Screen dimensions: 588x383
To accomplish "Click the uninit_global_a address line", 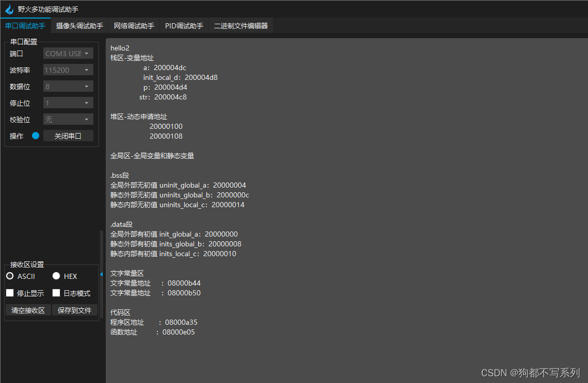I will tap(178, 185).
